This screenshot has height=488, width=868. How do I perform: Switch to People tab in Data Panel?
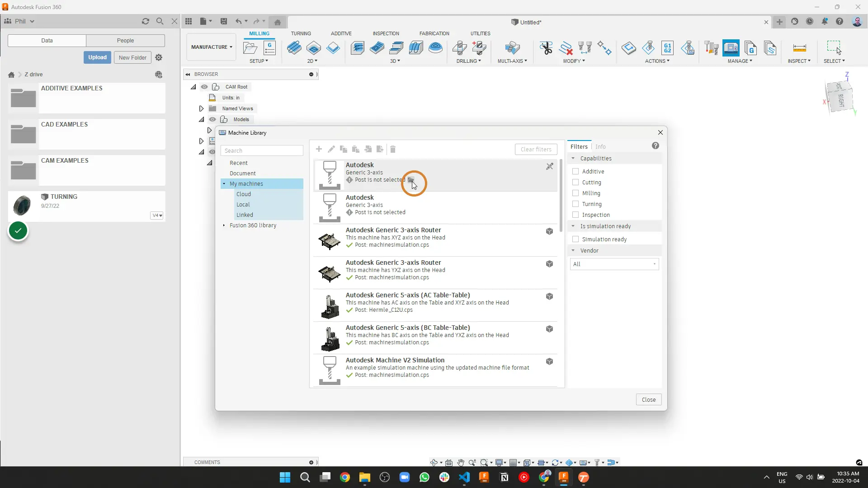tap(125, 40)
